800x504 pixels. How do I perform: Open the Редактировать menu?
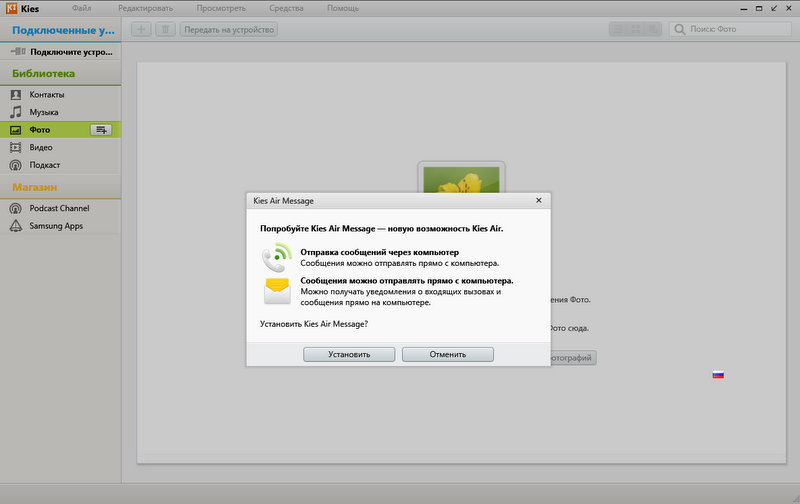click(145, 8)
